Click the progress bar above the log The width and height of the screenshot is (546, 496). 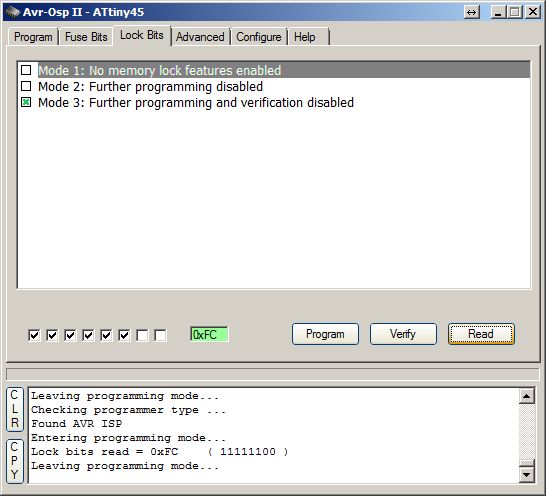coord(273,374)
